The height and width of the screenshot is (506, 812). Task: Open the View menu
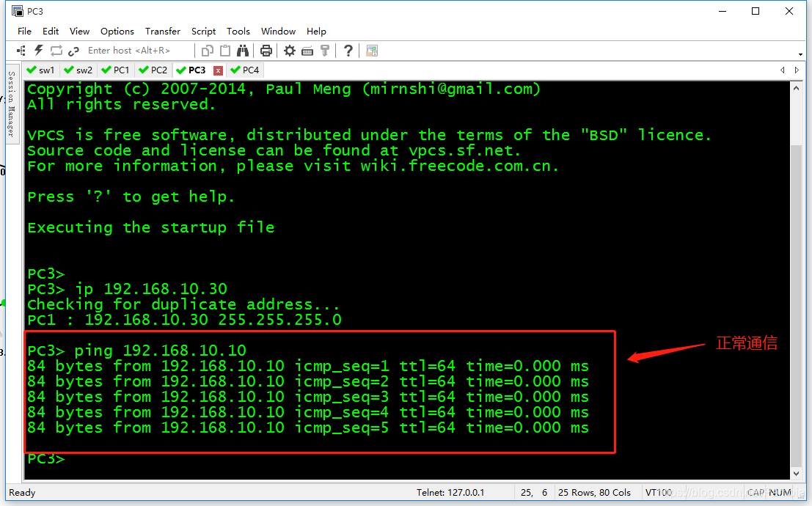(79, 31)
